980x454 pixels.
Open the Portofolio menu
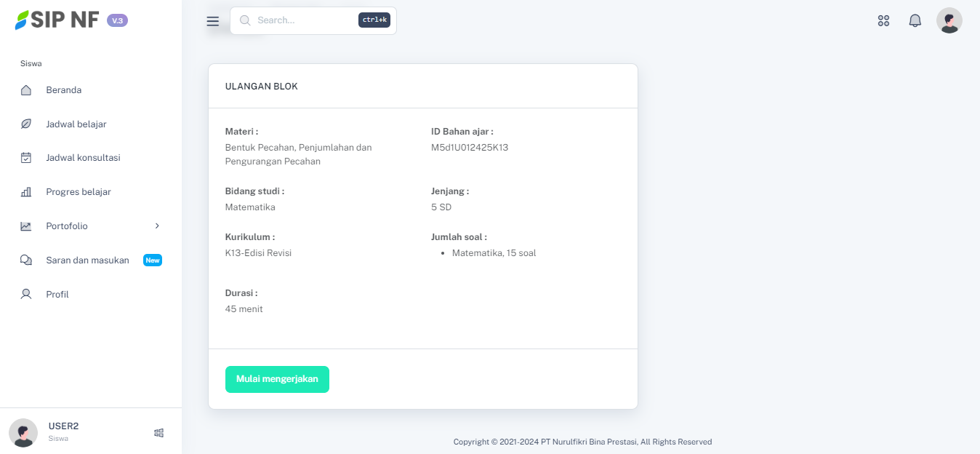(67, 226)
